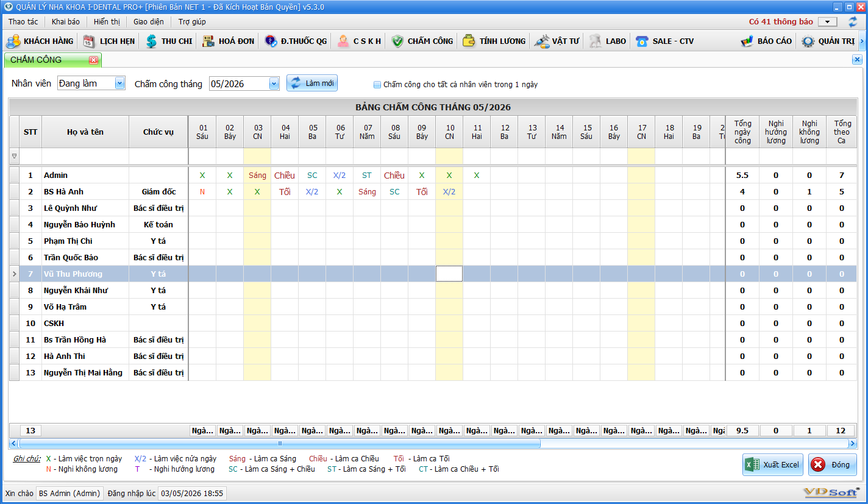Open the Thao tác menu
Image resolution: width=868 pixels, height=504 pixels.
coord(23,21)
